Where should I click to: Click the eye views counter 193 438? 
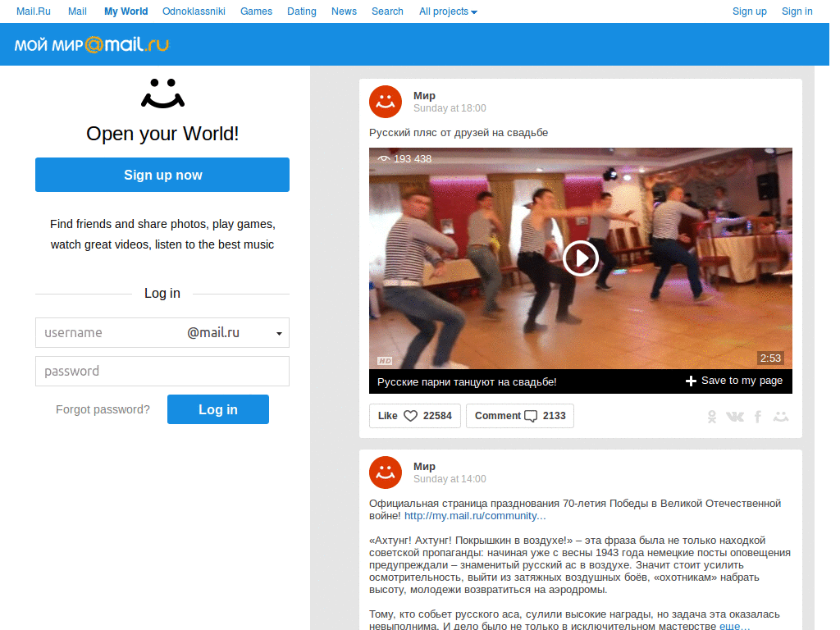[x=405, y=159]
